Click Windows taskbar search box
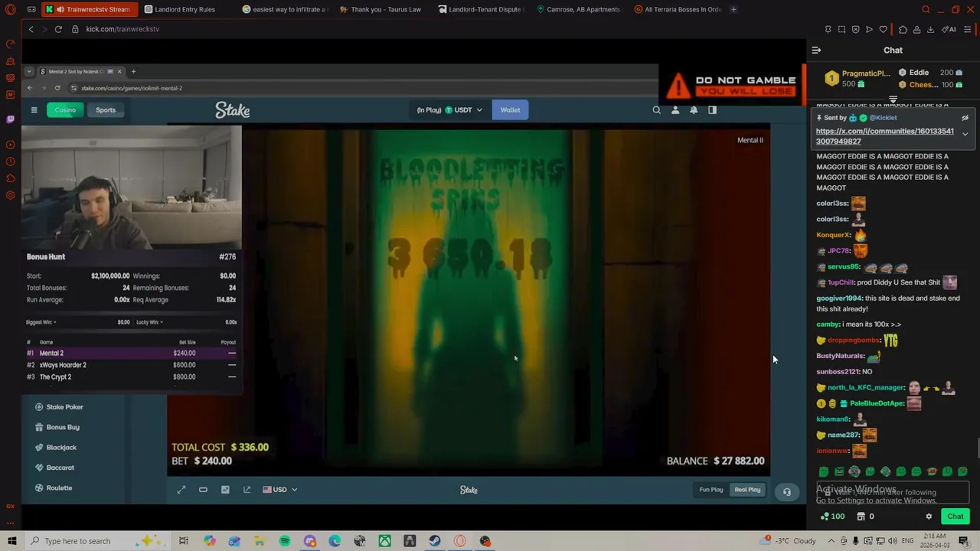Viewport: 980px width, 551px height. coord(100,541)
